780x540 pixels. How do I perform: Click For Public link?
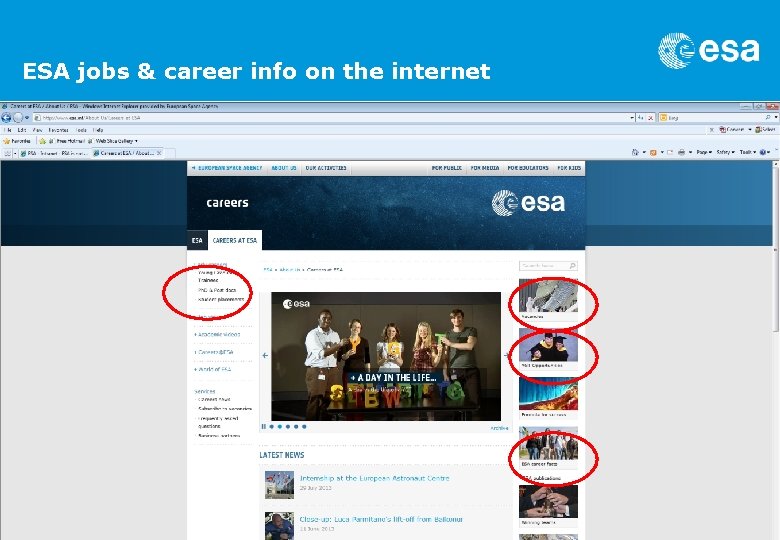(447, 168)
